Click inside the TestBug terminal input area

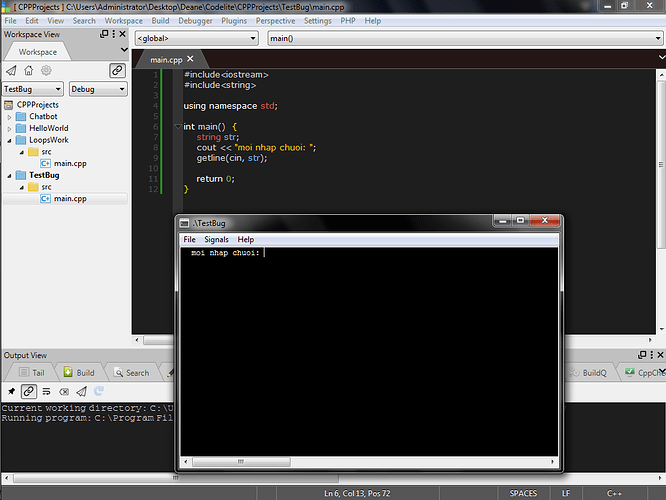point(369,352)
